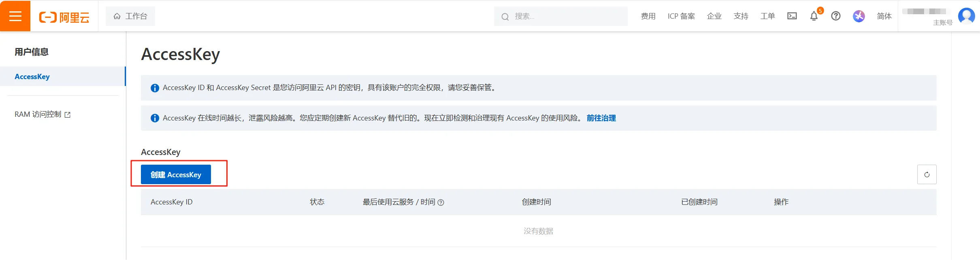Click the 已创建时间 column header
980x260 pixels.
[x=699, y=202]
